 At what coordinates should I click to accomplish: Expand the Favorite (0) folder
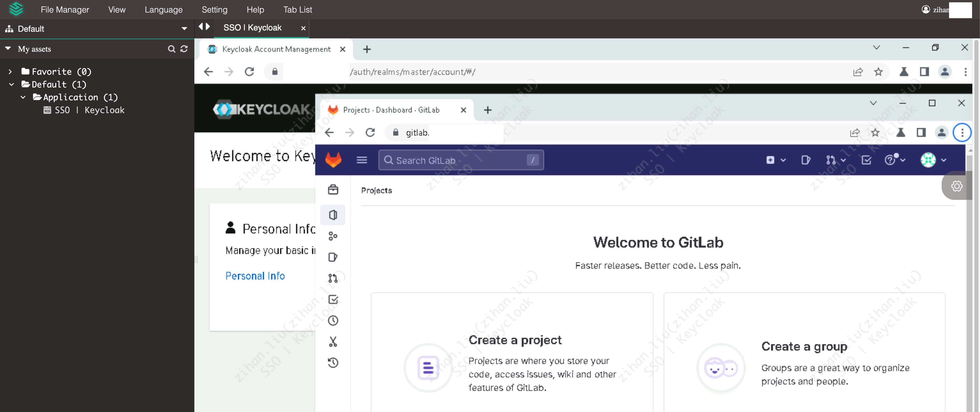10,72
